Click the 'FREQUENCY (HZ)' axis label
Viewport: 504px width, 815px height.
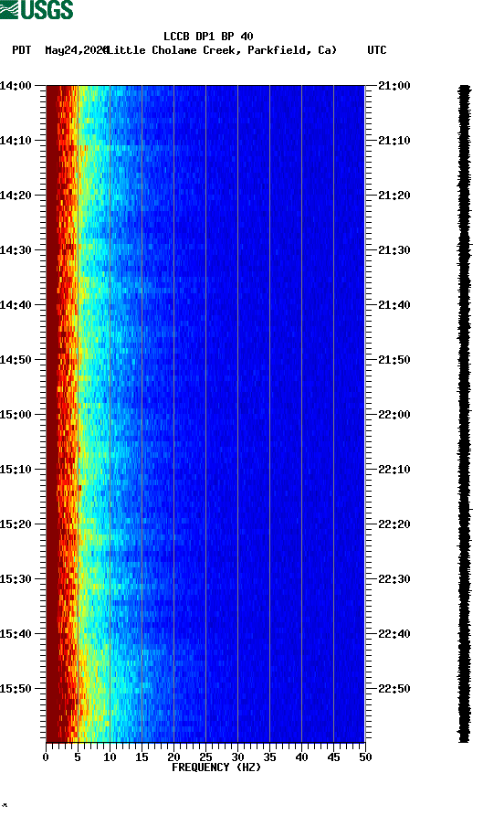click(216, 767)
